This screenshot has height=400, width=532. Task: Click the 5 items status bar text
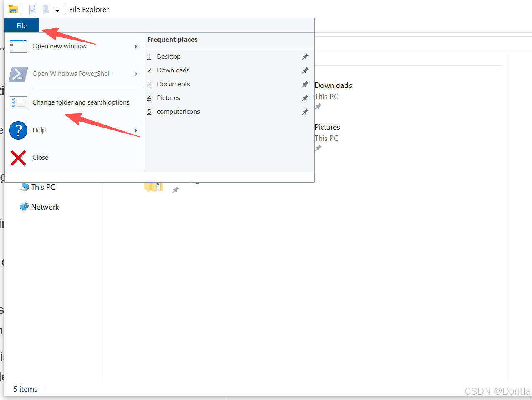click(25, 389)
